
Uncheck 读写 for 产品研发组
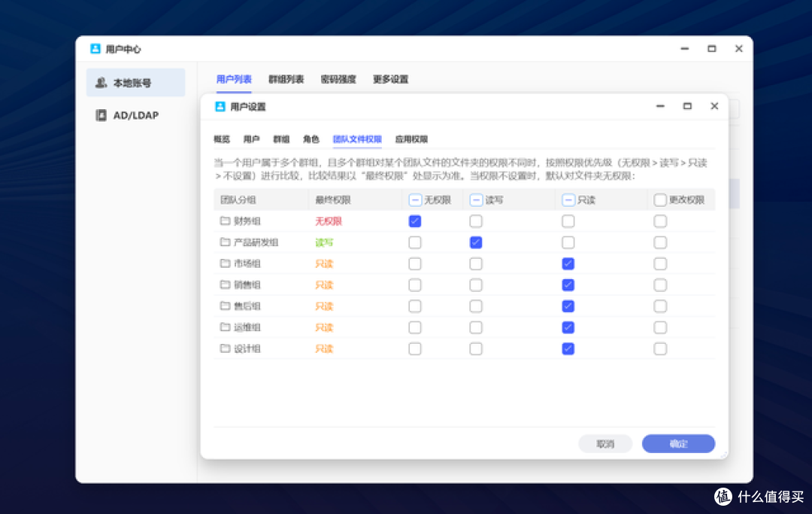476,242
